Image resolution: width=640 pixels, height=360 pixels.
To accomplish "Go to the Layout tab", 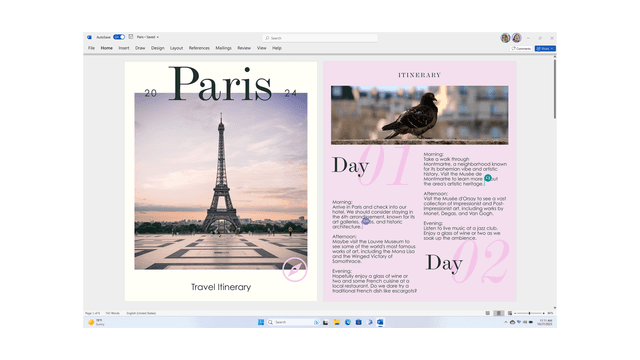I will point(176,48).
